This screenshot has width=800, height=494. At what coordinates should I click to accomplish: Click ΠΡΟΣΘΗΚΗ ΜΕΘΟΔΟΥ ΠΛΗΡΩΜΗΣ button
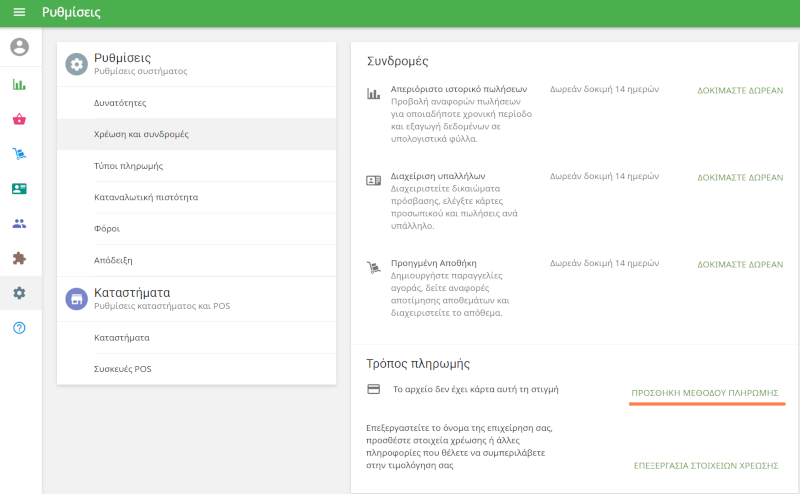(x=705, y=393)
